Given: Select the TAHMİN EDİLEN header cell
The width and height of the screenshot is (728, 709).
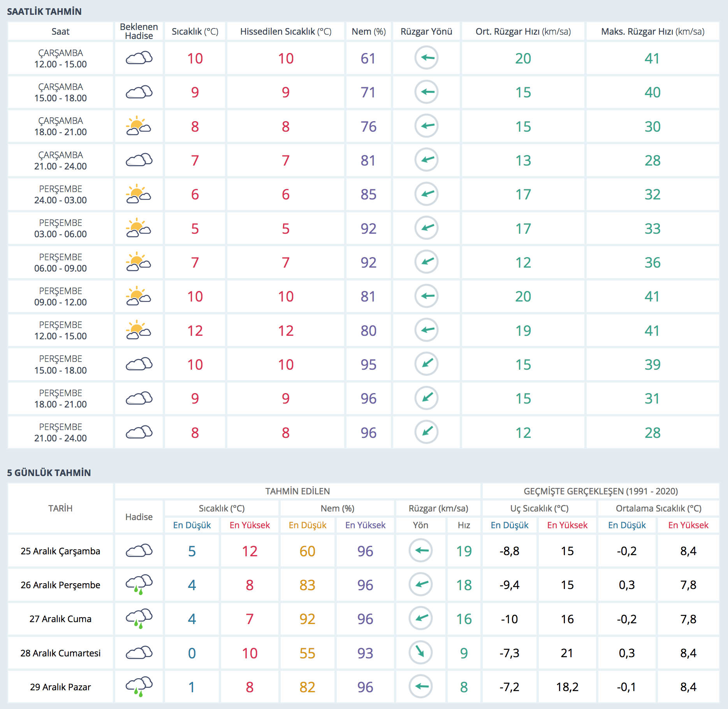Looking at the screenshot, I should 297,491.
